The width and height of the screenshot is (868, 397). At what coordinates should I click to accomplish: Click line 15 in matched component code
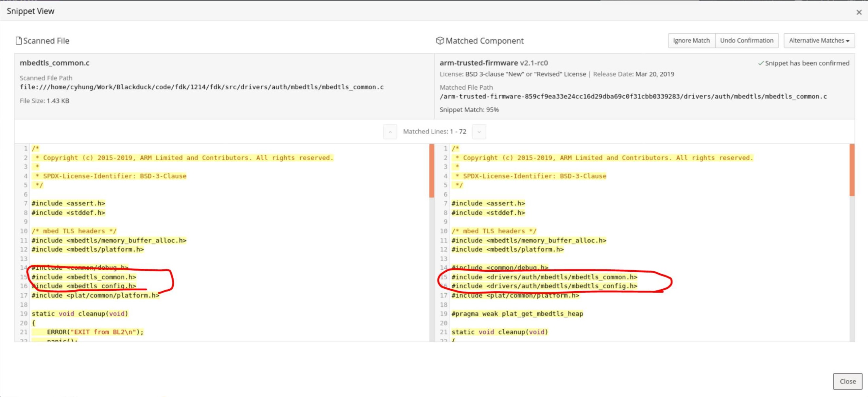(x=544, y=277)
